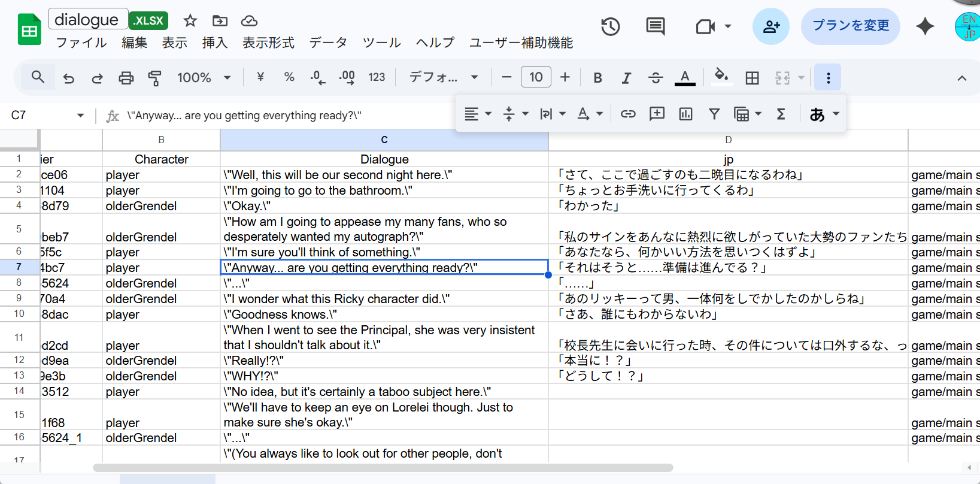
Task: Open version history clock icon
Action: [x=610, y=26]
